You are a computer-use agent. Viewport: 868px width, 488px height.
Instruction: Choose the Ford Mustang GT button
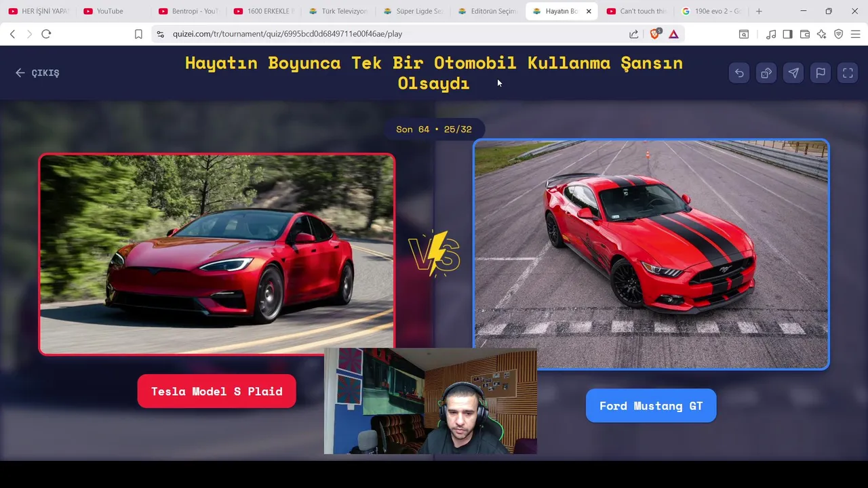tap(651, 405)
